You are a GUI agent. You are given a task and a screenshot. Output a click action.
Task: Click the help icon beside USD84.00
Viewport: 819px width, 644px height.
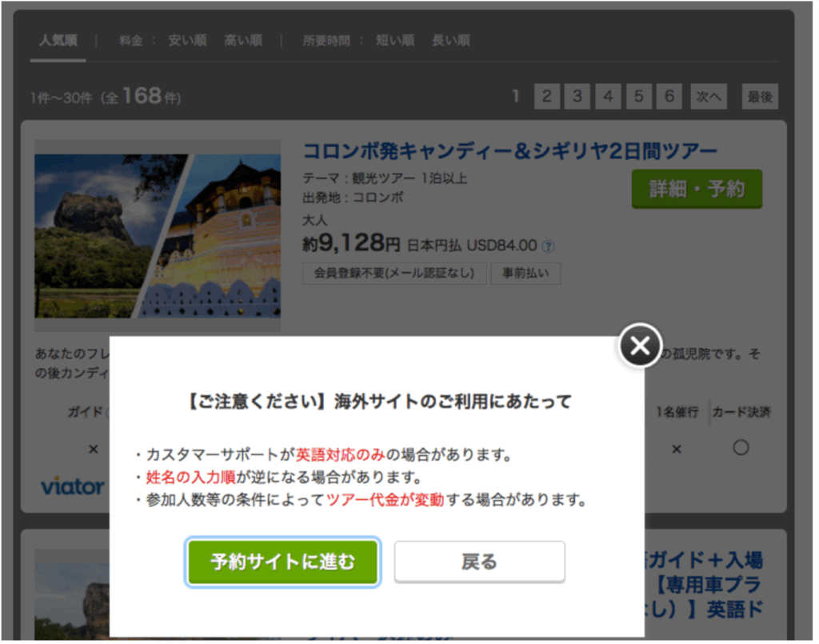tap(548, 246)
